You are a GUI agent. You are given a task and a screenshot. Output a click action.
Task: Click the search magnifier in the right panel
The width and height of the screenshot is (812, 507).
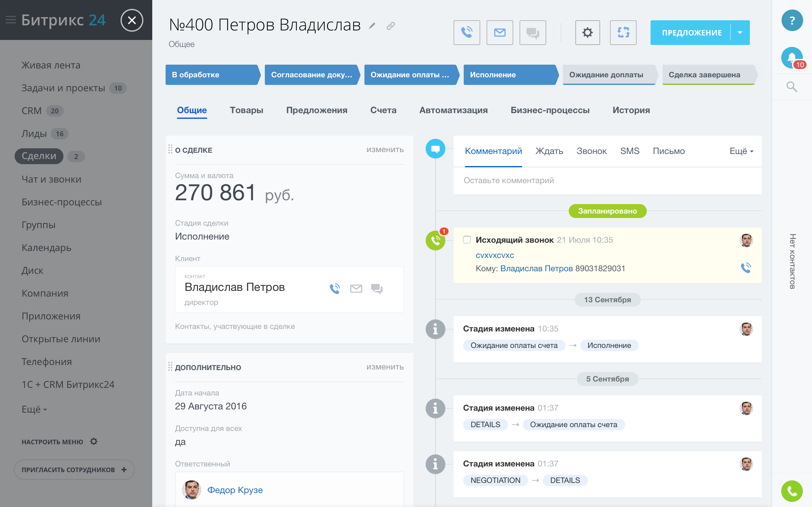click(791, 87)
